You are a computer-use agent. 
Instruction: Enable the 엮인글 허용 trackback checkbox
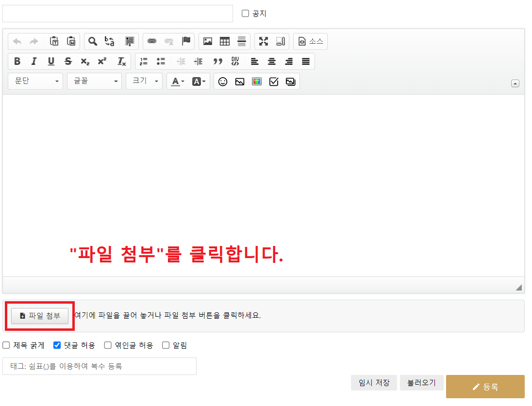(108, 345)
